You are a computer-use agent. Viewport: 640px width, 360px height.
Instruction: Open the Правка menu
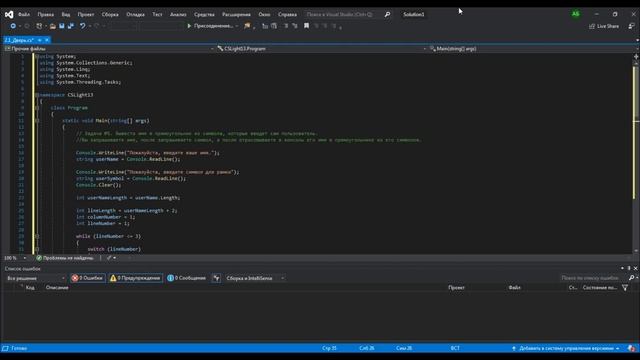pyautogui.click(x=45, y=14)
